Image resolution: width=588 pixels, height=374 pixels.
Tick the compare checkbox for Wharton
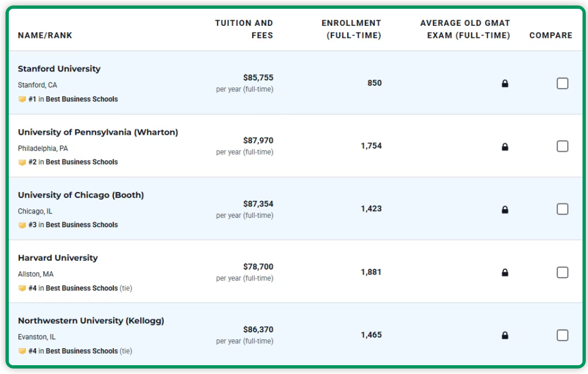[562, 146]
